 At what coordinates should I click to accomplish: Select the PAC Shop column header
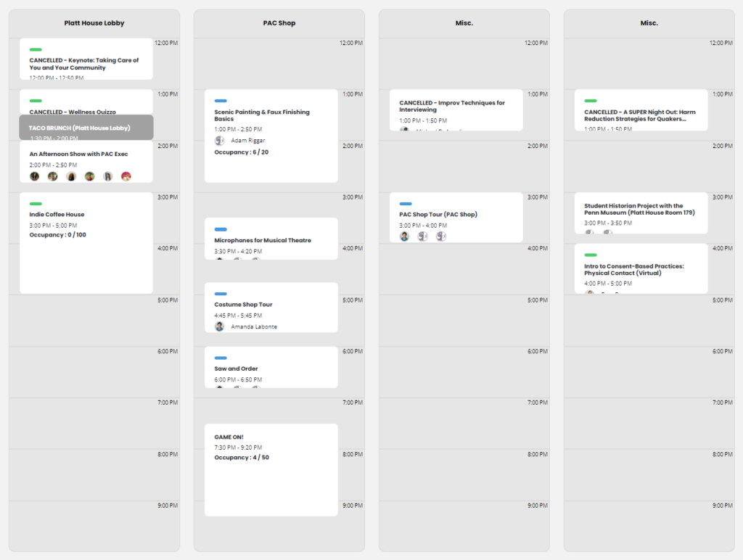[x=279, y=22]
